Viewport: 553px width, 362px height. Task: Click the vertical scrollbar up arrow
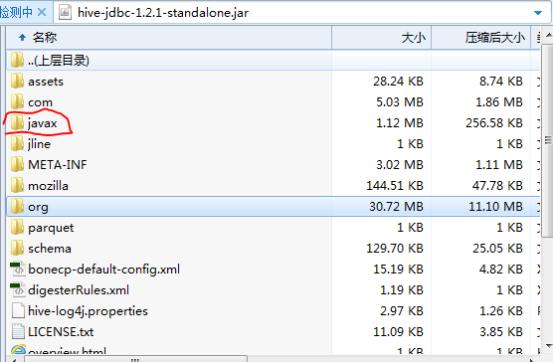click(x=548, y=36)
